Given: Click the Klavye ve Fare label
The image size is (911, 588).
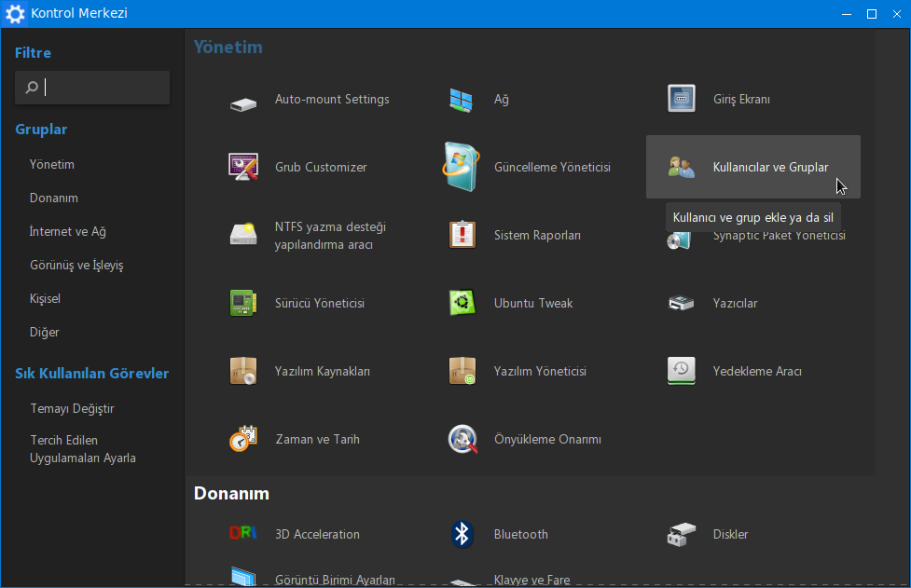Looking at the screenshot, I should point(531,580).
